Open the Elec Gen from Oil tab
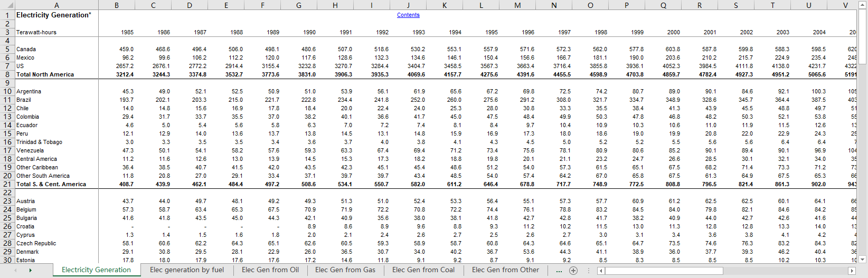868x278 pixels. point(270,270)
